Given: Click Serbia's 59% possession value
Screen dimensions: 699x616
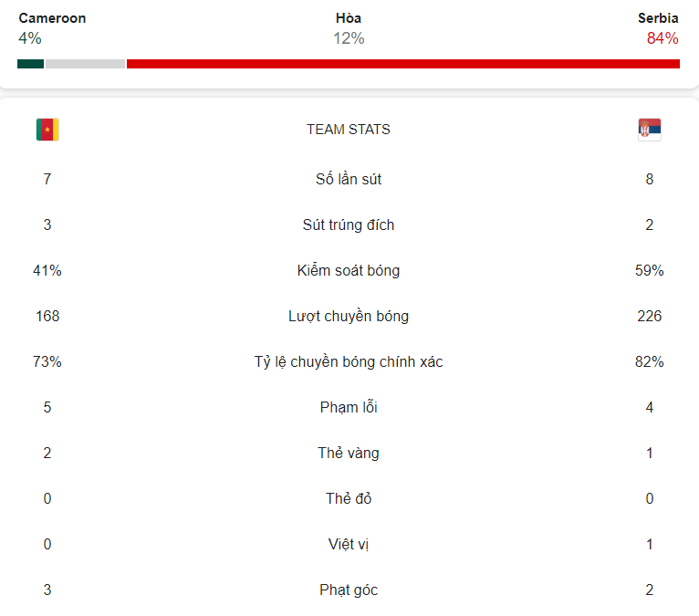Looking at the screenshot, I should pyautogui.click(x=649, y=270).
